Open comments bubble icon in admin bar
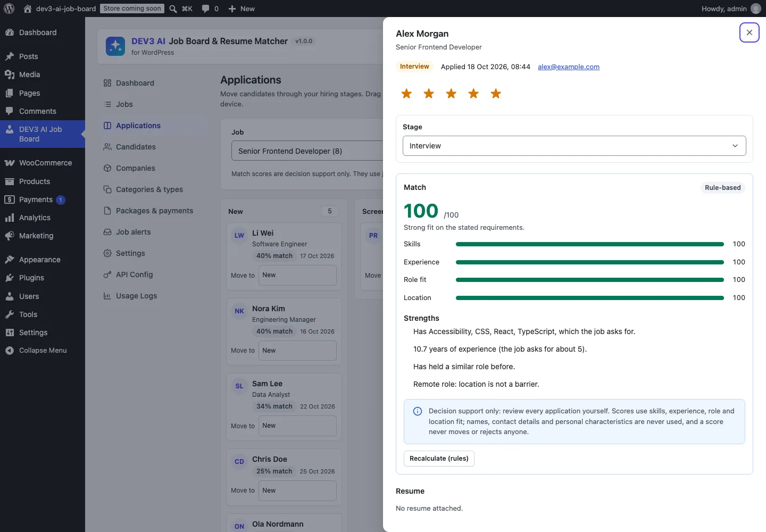Image resolution: width=766 pixels, height=532 pixels. coord(206,9)
